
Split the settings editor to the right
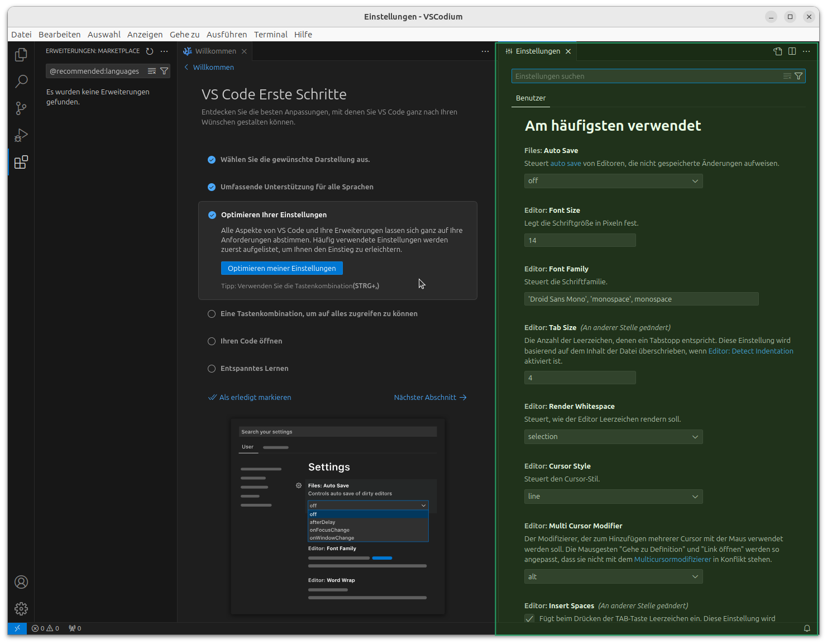point(792,51)
